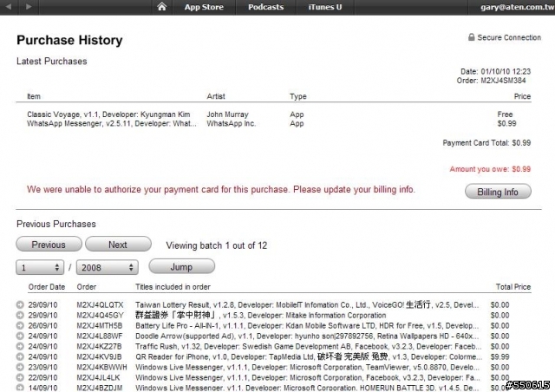The image size is (555, 392).
Task: Click the John Murray artist name
Action: (227, 114)
